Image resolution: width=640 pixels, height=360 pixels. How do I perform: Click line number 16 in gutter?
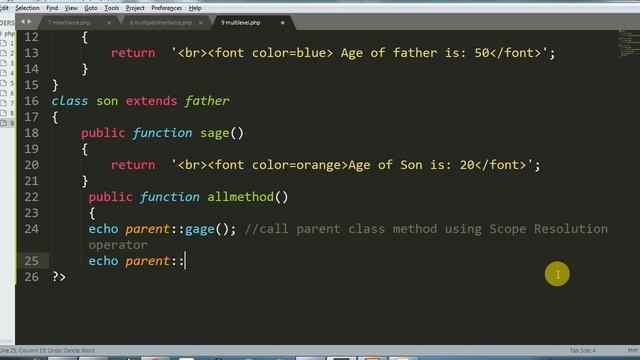(x=31, y=101)
